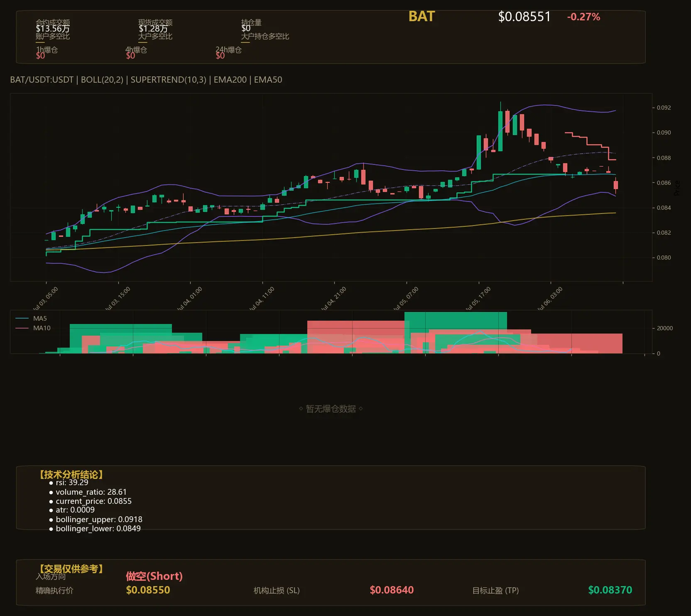Select the 4h爆仓 label

coord(136,50)
